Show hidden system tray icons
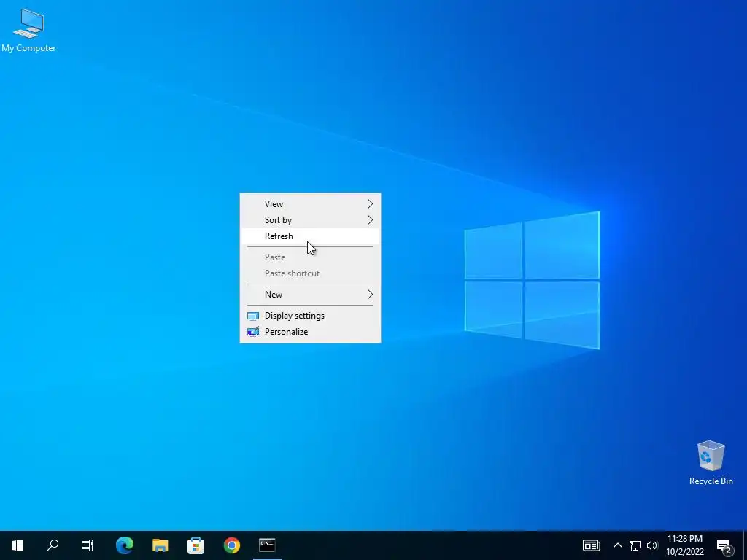This screenshot has width=747, height=560. point(617,545)
